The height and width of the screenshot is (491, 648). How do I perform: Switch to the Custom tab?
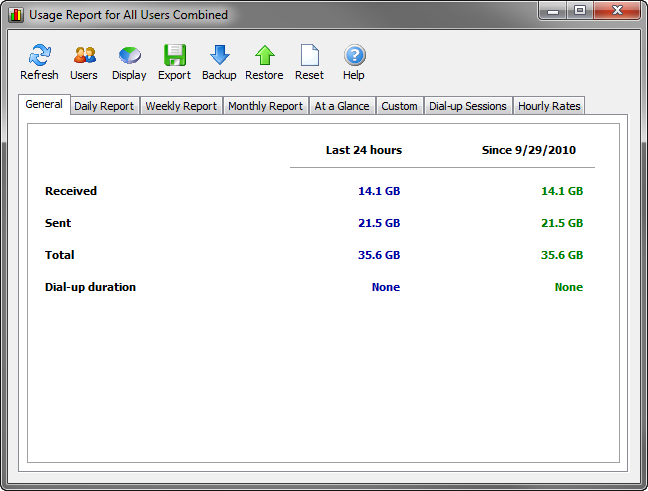click(399, 106)
